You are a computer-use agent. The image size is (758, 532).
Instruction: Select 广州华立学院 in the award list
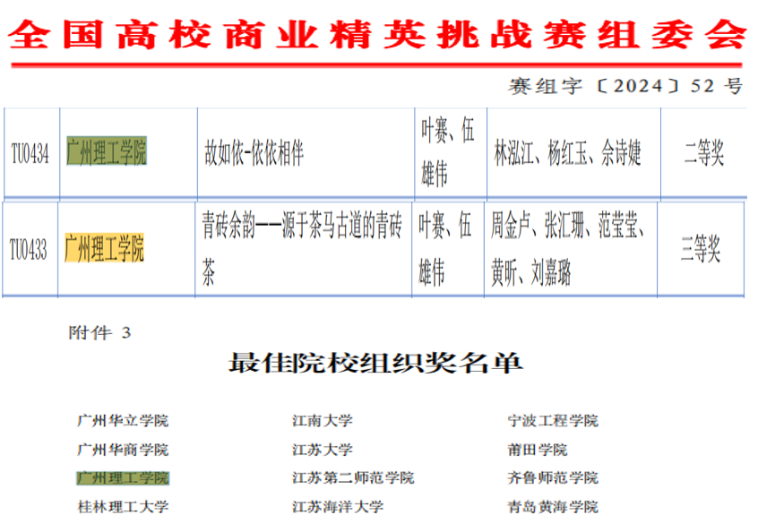click(123, 420)
